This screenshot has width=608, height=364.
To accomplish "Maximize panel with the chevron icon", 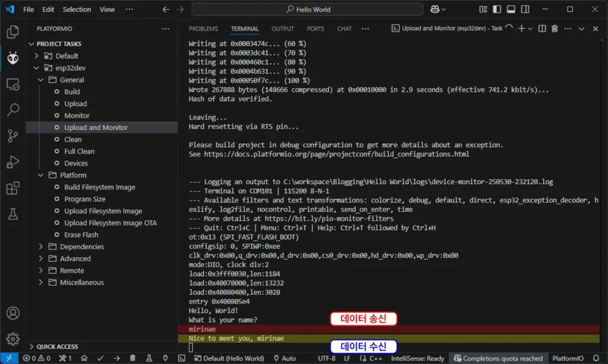I will (x=581, y=29).
